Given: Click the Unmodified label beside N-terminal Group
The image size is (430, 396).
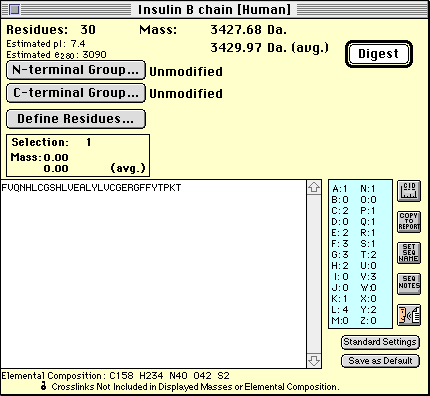Looking at the screenshot, I should tap(186, 72).
